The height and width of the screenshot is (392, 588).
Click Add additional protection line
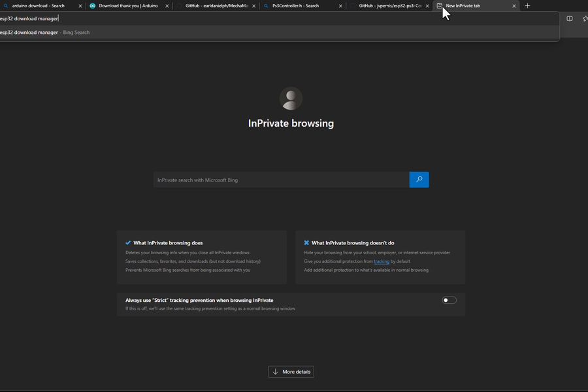click(366, 270)
